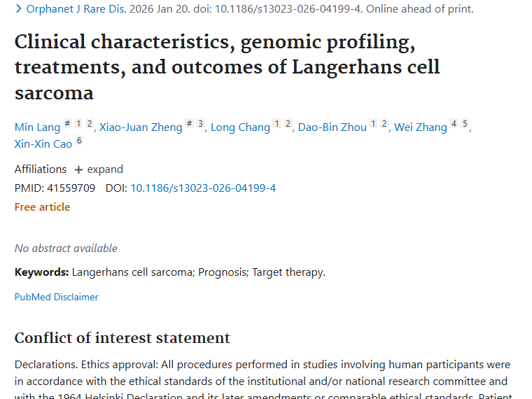Click author Xiao-Juan Zheng
This screenshot has height=399, width=532.
(140, 127)
